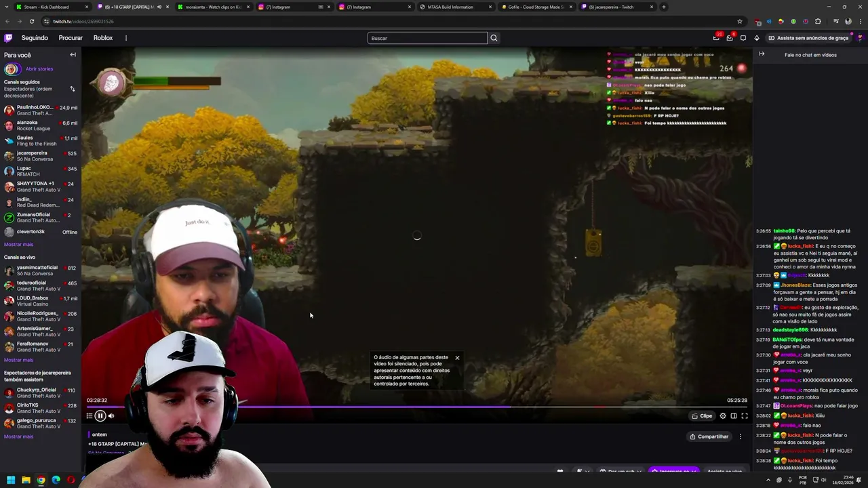The image size is (868, 488).
Task: Open NicoleRodrigues live channel
Action: click(40, 316)
